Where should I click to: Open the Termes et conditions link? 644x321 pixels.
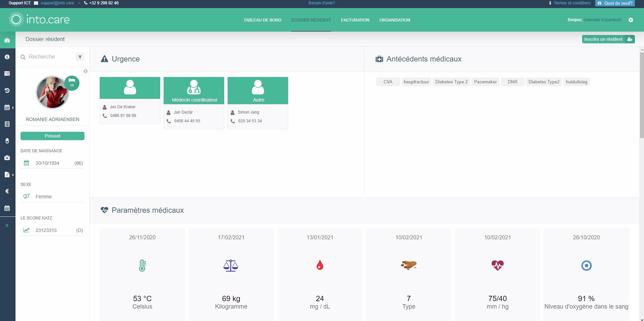572,3
